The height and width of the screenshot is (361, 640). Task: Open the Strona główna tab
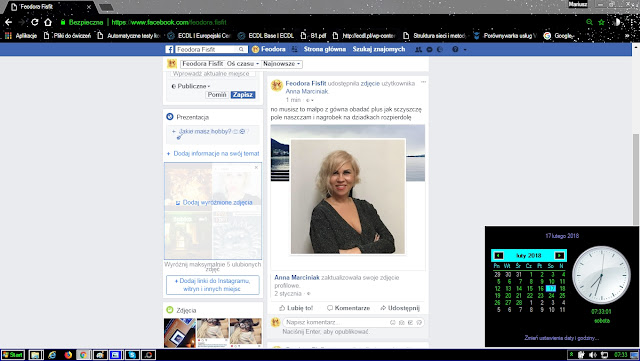pyautogui.click(x=324, y=49)
